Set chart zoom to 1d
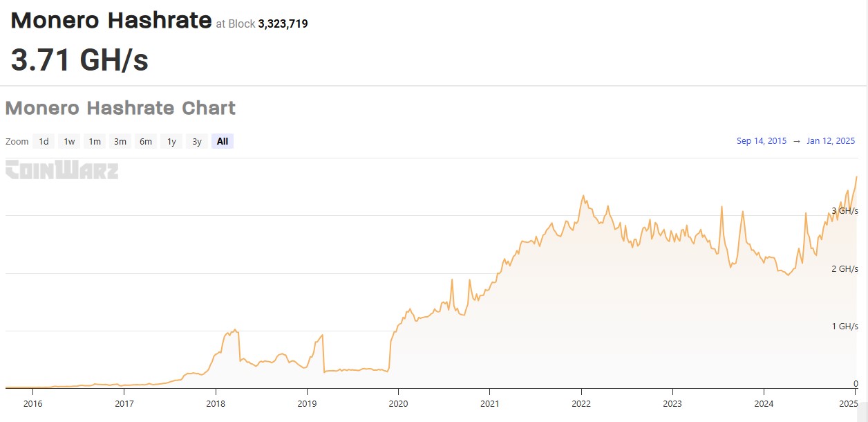The height and width of the screenshot is (422, 868). tap(44, 141)
